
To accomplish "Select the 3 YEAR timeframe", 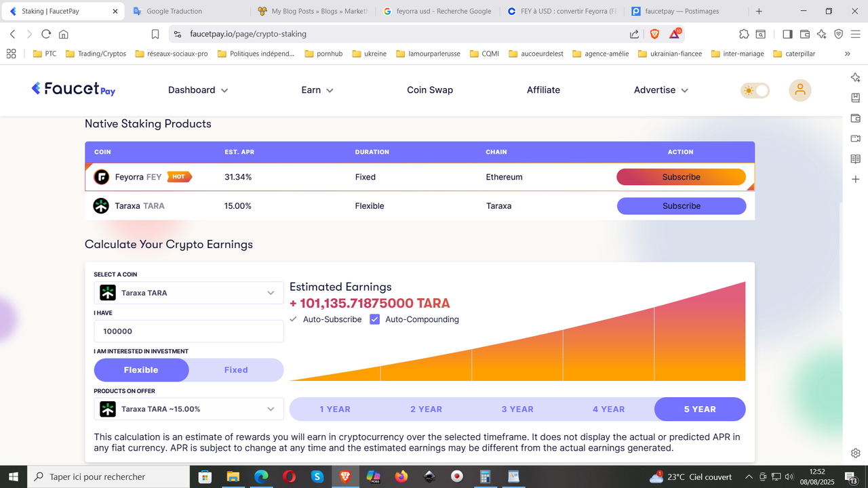I will (517, 409).
